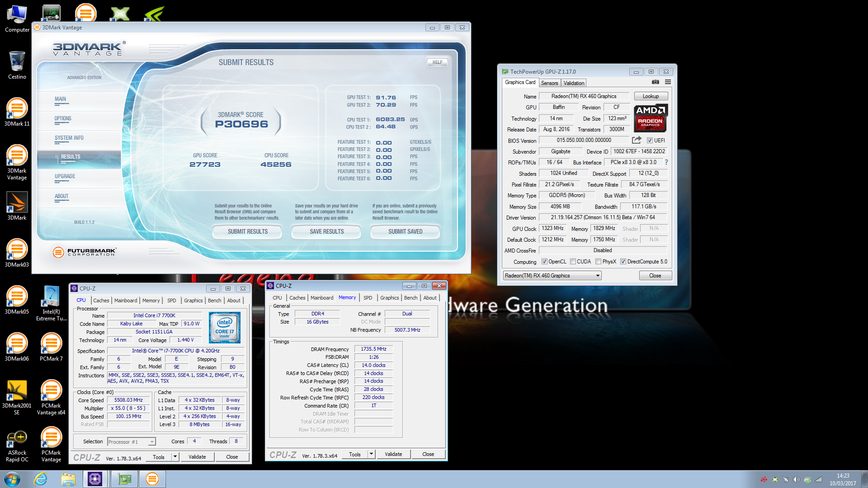Open the Windows Start button
The width and height of the screenshot is (868, 488).
click(x=12, y=479)
